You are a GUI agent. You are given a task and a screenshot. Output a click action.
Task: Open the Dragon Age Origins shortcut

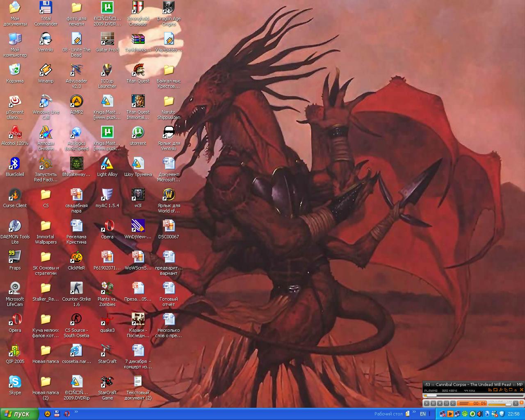click(x=168, y=8)
